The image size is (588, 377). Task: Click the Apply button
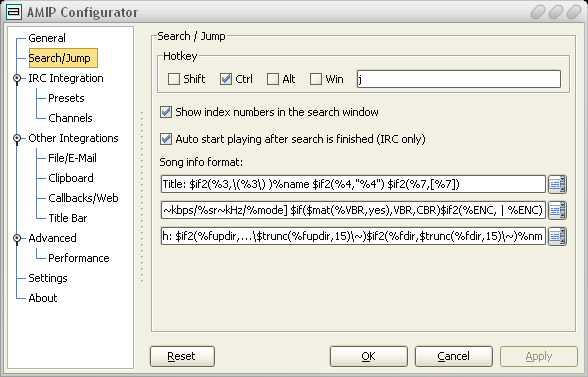coord(539,356)
